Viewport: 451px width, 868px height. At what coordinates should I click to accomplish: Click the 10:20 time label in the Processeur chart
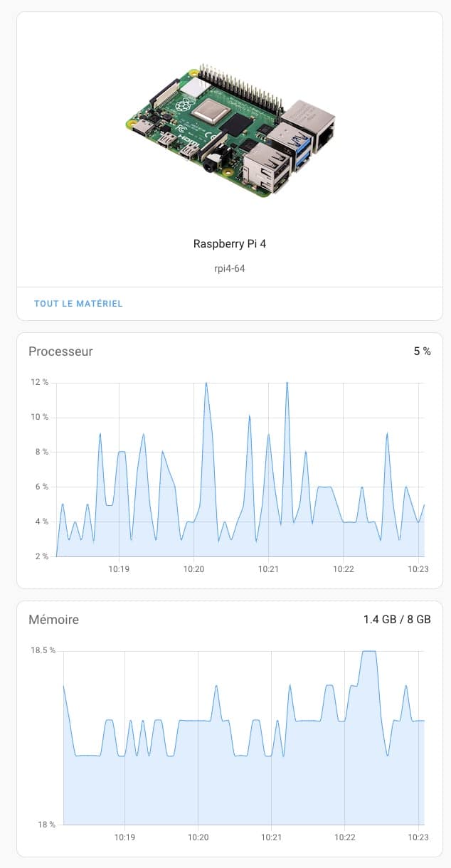click(193, 569)
